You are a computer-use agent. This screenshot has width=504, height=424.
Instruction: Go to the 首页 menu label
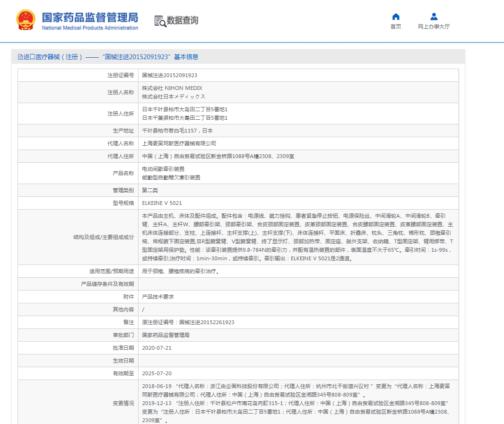[x=396, y=26]
